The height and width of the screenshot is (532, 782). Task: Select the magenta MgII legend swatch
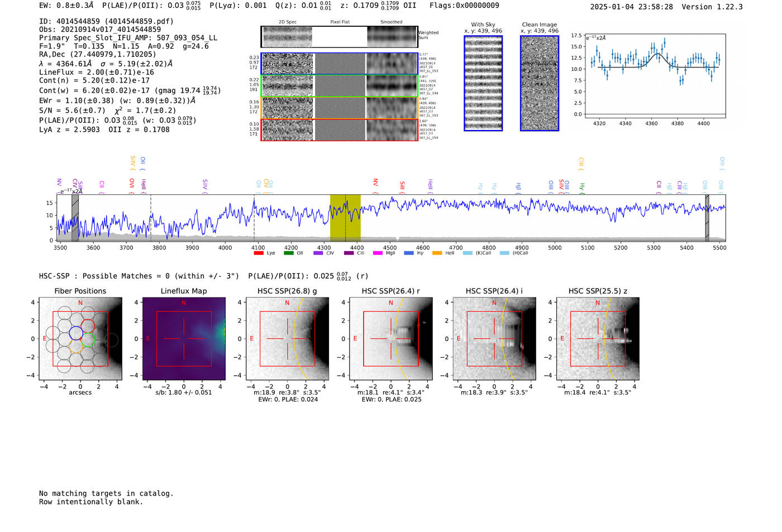pyautogui.click(x=378, y=253)
